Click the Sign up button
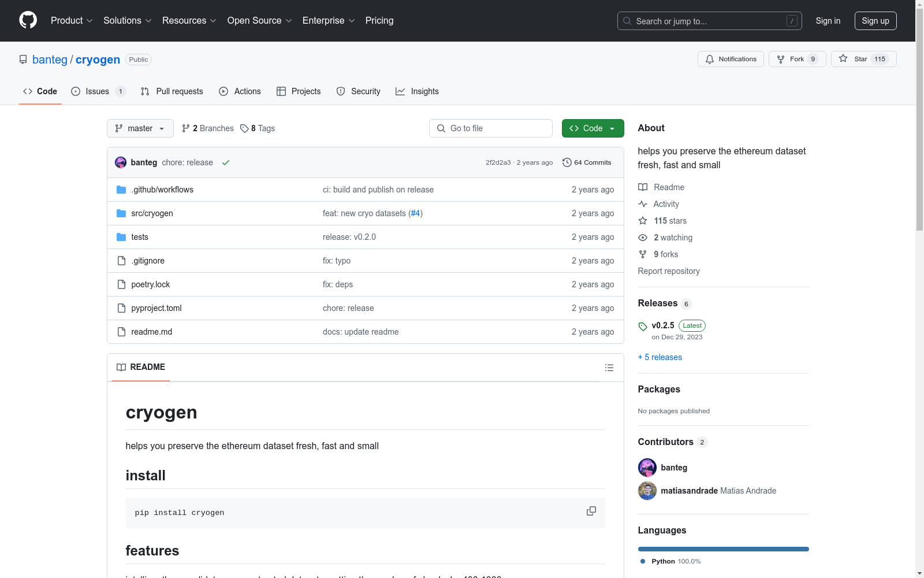The width and height of the screenshot is (924, 578). pyautogui.click(x=875, y=21)
